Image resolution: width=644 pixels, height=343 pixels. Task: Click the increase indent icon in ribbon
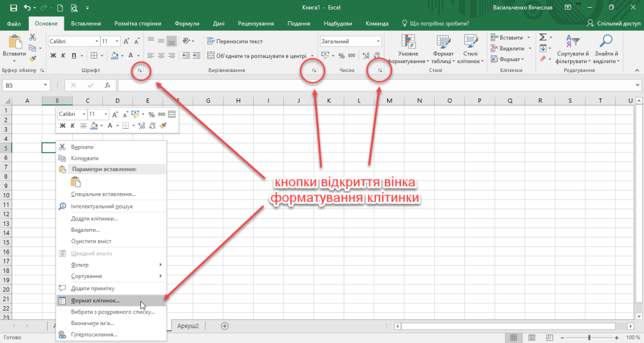tap(196, 55)
